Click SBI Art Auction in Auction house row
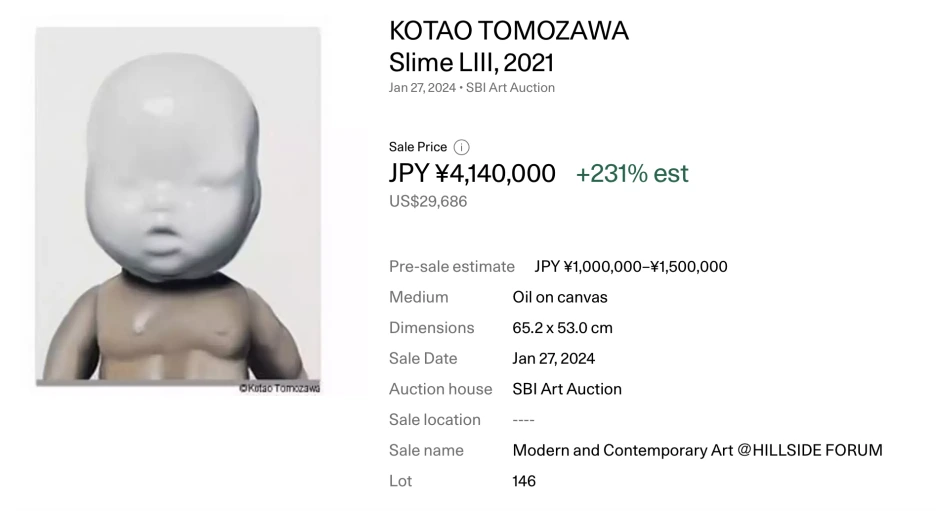Screen dimensions: 936x511 pyautogui.click(x=567, y=389)
